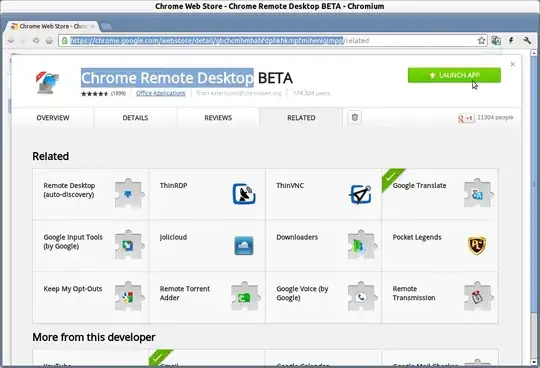Click Google Translate puzzle piece icon
Viewport: 540px width, 368px height.
point(478,193)
